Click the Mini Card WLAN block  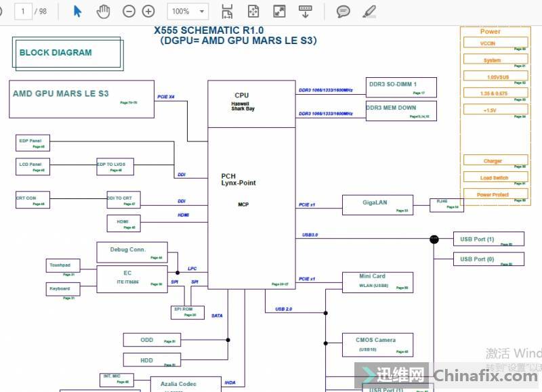pyautogui.click(x=377, y=282)
